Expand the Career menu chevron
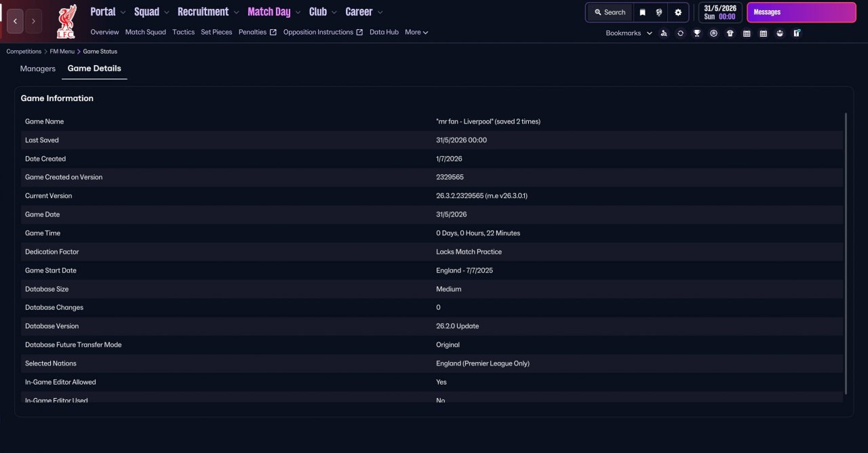Viewport: 868px width, 453px height. [x=380, y=12]
